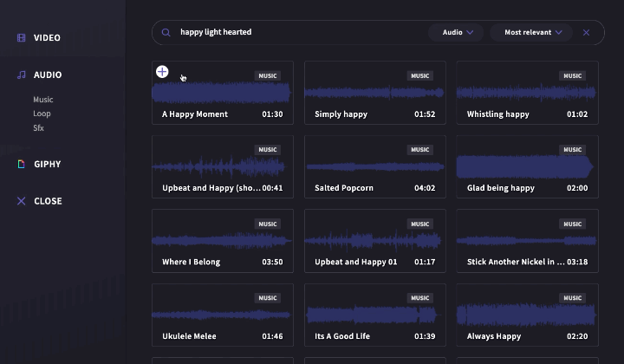Click the Giphy icon in sidebar

(21, 164)
